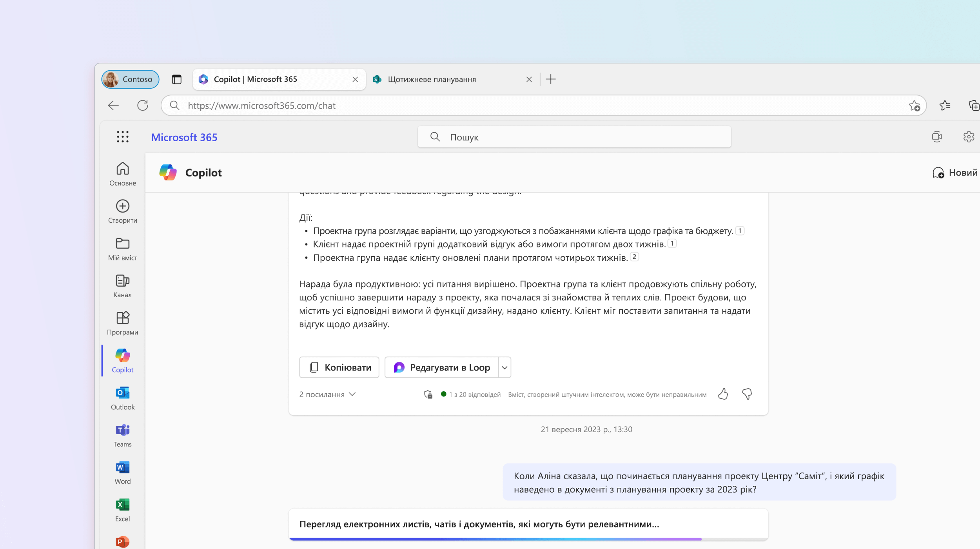Reload the page with refresh icon
The image size is (980, 549).
[143, 105]
